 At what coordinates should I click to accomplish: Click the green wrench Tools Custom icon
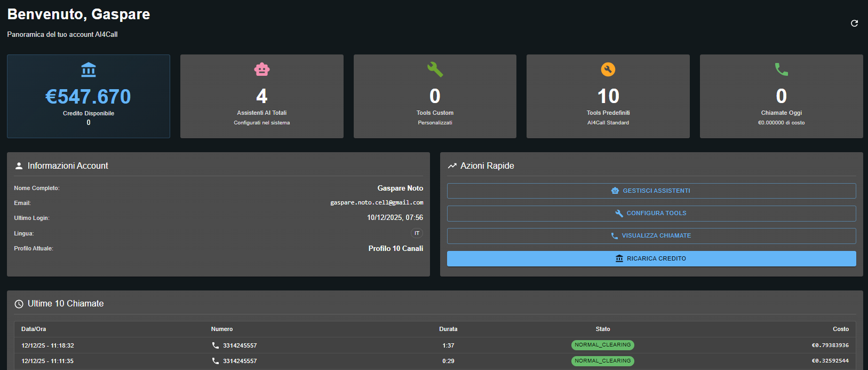(x=435, y=69)
